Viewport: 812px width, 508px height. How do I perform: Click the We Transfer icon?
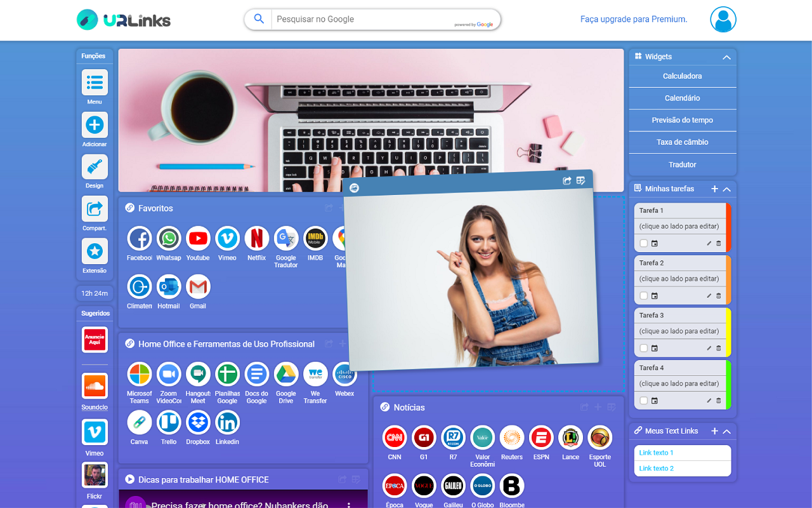pos(315,375)
